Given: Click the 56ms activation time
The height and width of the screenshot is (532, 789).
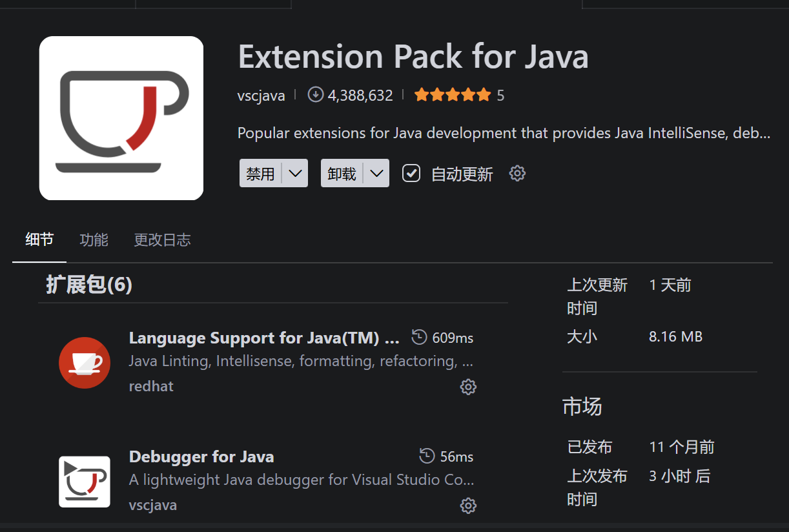Looking at the screenshot, I should click(x=456, y=456).
